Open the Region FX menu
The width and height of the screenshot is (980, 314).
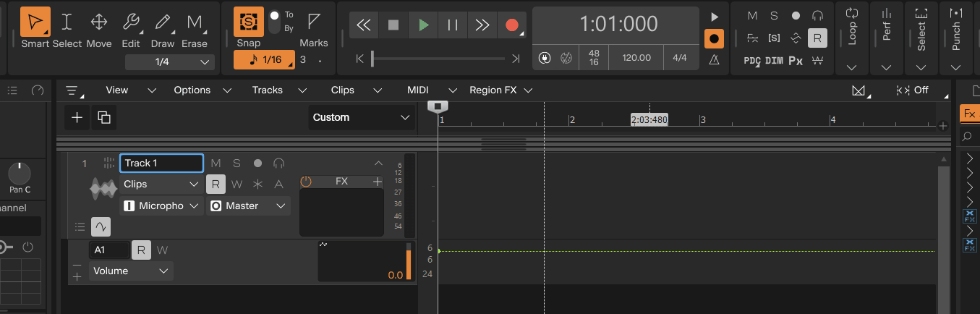tap(500, 90)
